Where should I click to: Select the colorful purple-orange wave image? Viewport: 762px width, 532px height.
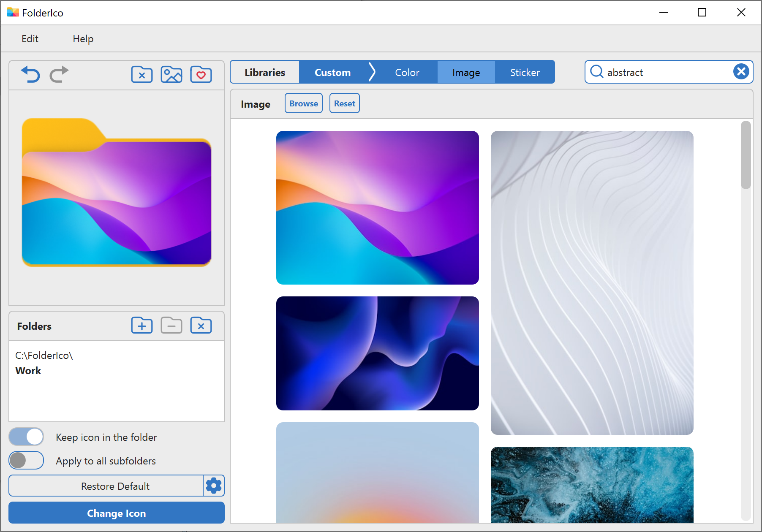(378, 208)
